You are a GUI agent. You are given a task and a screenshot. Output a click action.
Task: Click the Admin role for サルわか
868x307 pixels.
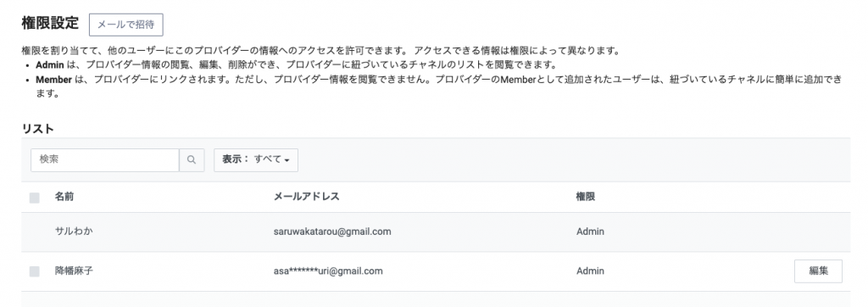click(x=590, y=232)
